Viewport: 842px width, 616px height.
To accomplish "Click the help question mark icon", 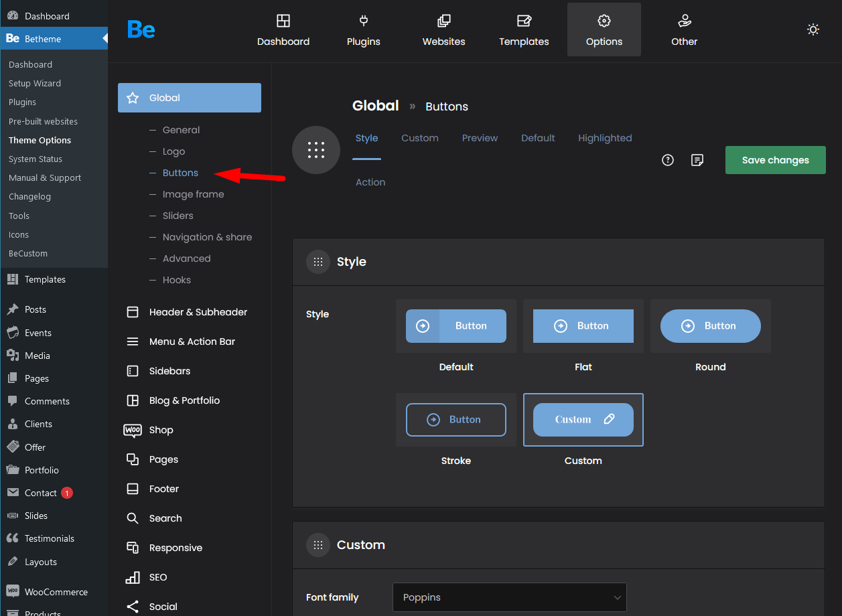I will click(x=668, y=160).
